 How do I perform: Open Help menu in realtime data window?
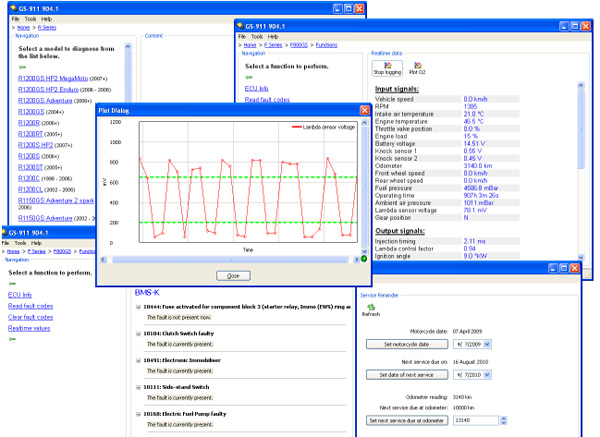273,36
